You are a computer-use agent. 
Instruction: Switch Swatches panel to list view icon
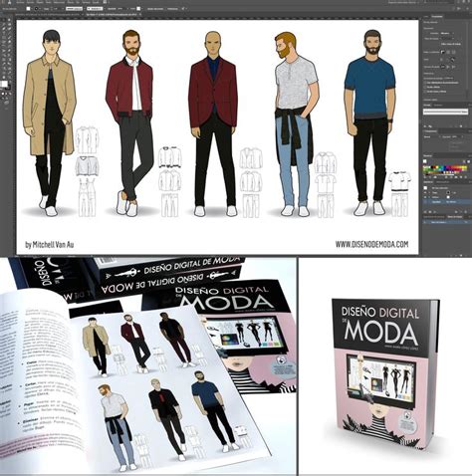(x=464, y=161)
